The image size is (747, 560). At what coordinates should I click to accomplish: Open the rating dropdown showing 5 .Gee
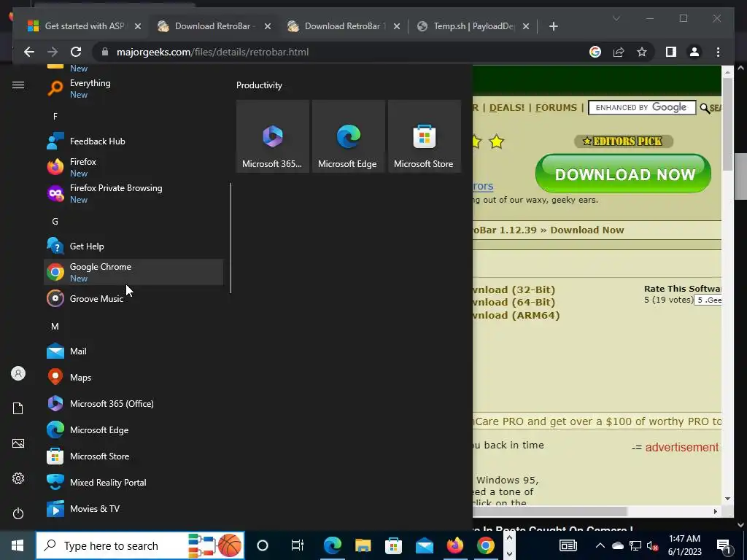pyautogui.click(x=708, y=300)
